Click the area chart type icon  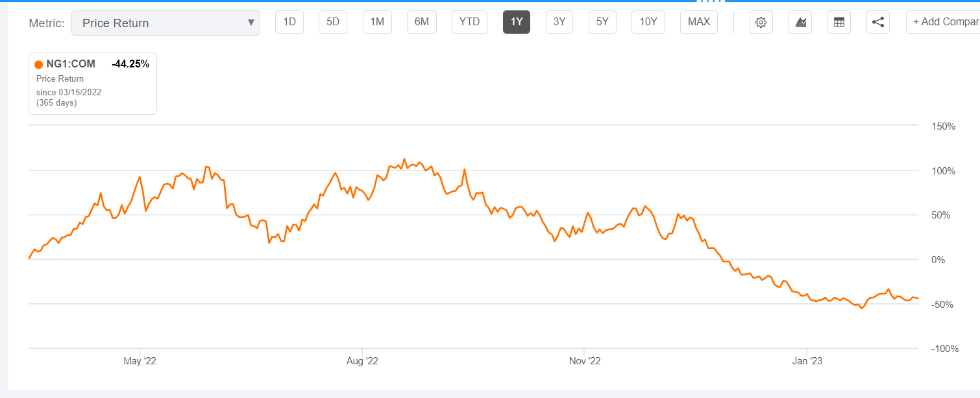(x=800, y=23)
